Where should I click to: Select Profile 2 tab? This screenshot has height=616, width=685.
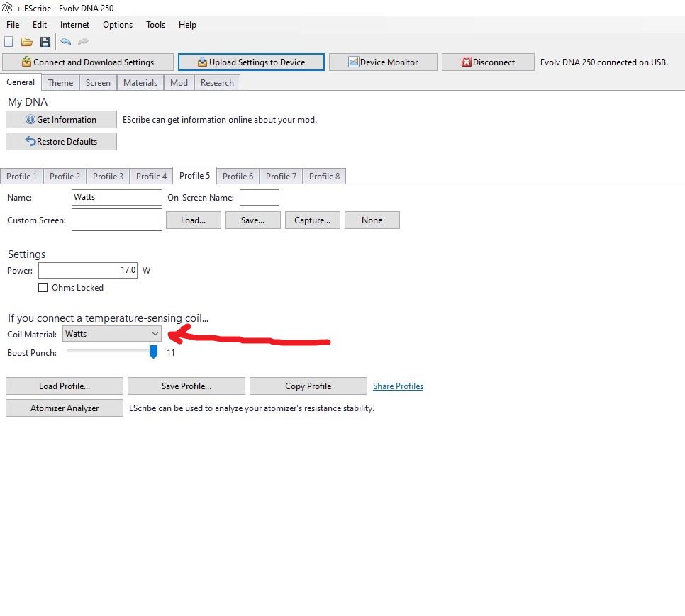[65, 177]
